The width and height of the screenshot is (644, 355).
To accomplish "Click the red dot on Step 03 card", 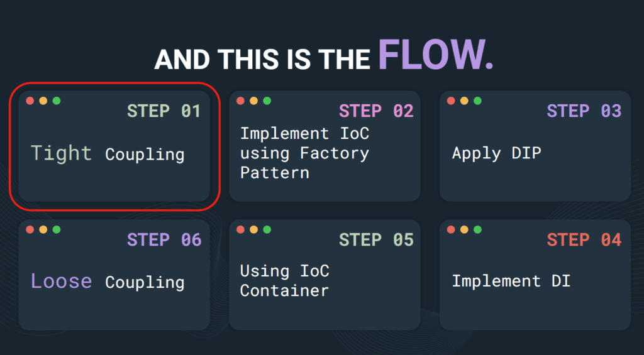I will coord(451,101).
